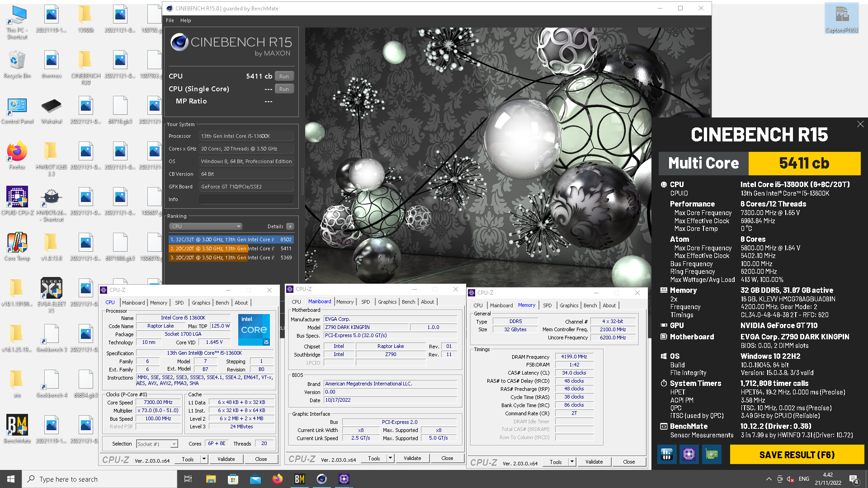Open Control Panel desktop icon
Screen dimensions: 868x488
coord(17,110)
